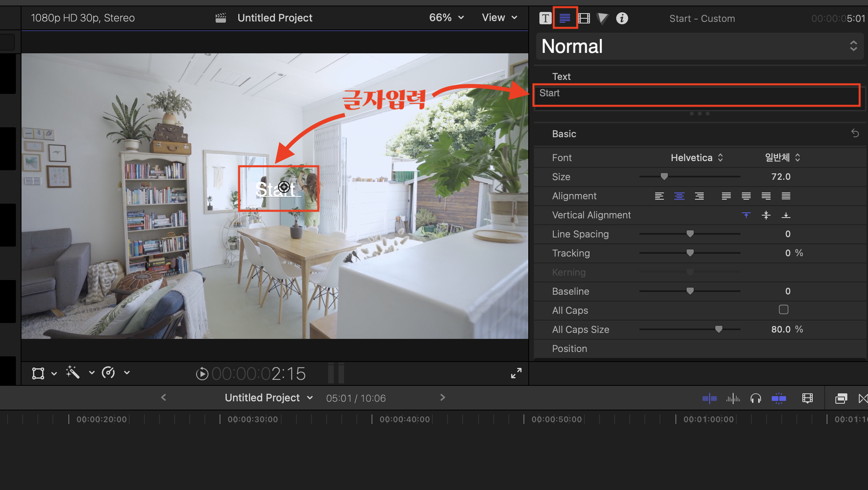Reset Basic section with the arrow button

[855, 133]
